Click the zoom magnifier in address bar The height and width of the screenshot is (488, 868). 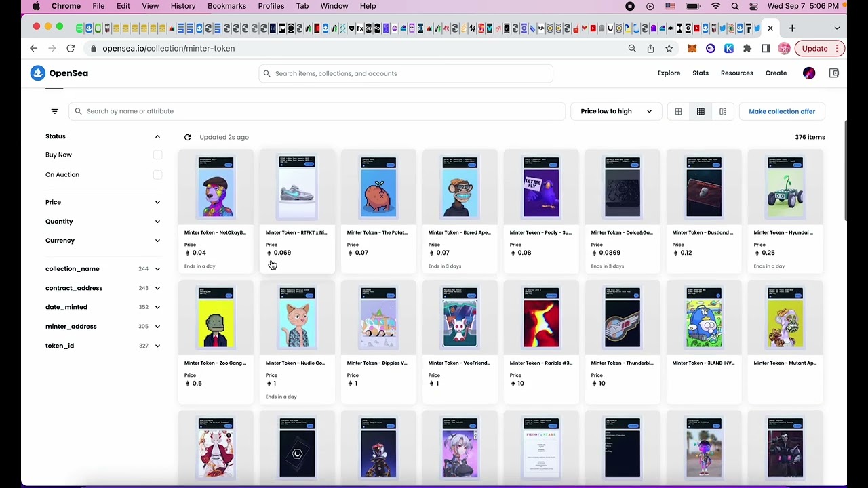tap(632, 48)
